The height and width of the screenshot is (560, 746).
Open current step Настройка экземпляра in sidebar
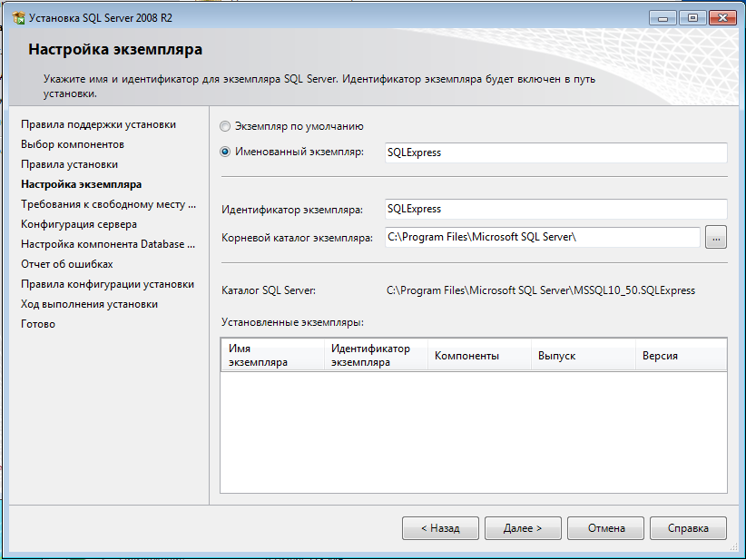(82, 184)
